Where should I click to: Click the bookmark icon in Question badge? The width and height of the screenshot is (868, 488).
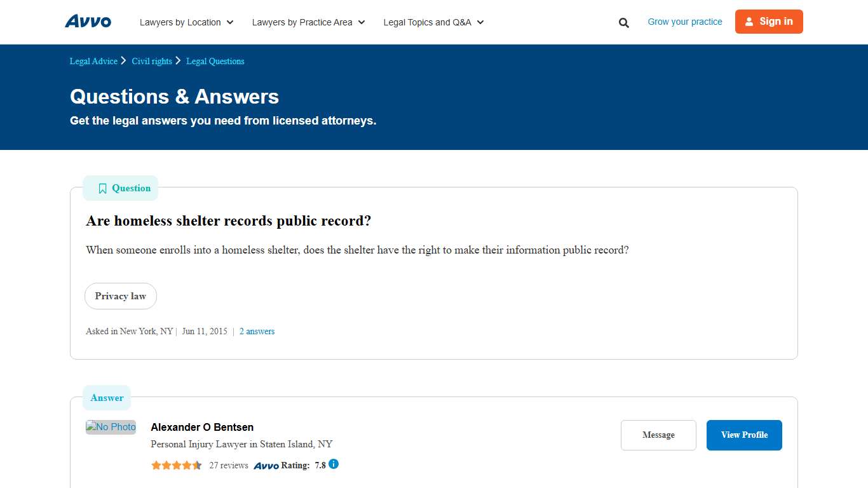point(102,188)
